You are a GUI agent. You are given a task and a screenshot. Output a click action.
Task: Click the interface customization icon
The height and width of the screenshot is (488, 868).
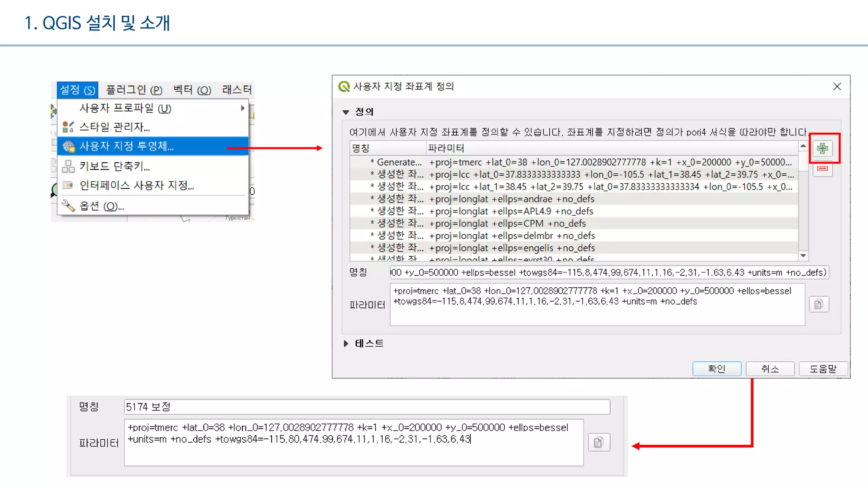pyautogui.click(x=68, y=185)
